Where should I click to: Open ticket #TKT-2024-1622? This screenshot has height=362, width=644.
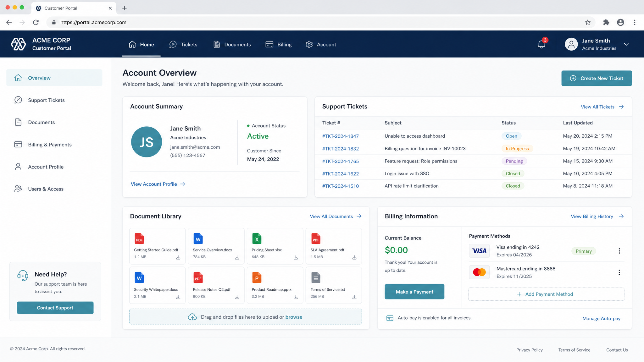click(340, 174)
